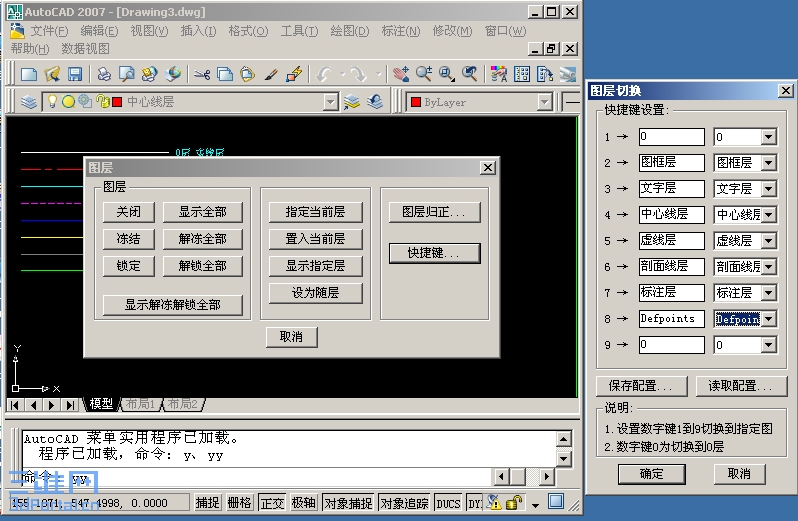Click the Save diskette icon
Screen dimensions: 798x521
[x=75, y=75]
